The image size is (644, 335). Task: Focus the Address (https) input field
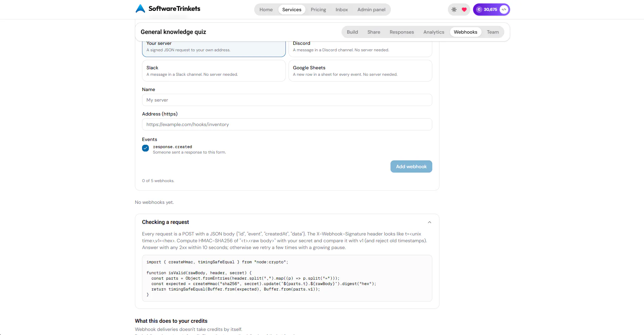click(x=287, y=124)
